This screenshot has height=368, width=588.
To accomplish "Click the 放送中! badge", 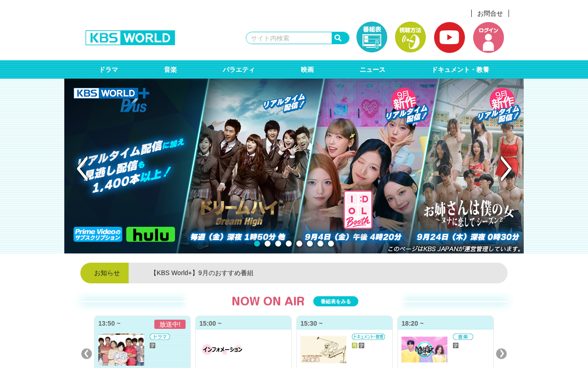I will coord(170,324).
